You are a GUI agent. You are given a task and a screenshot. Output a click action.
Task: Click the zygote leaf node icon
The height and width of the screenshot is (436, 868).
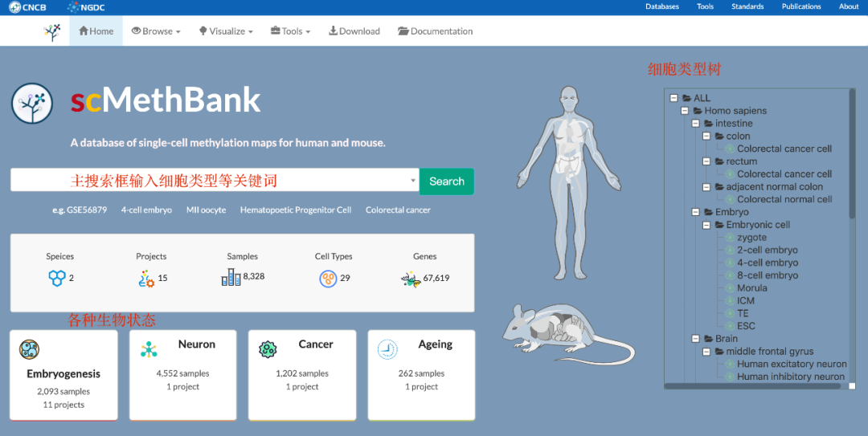[730, 238]
